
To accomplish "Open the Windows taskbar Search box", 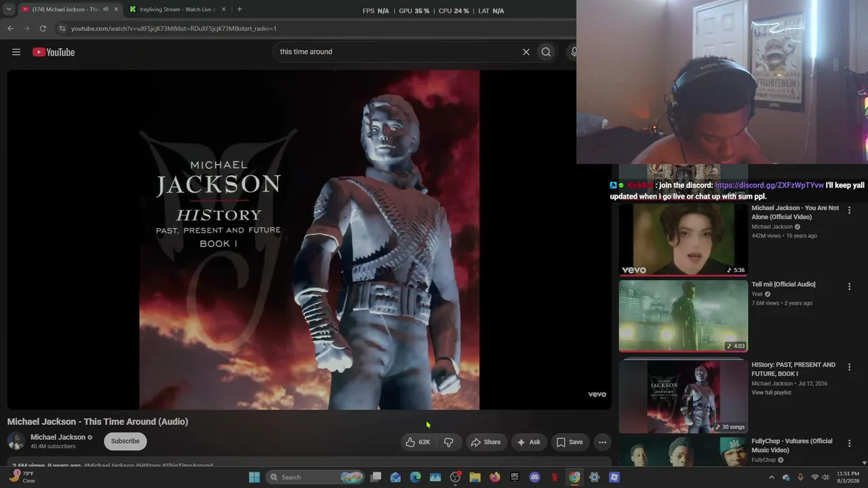I will tap(316, 477).
